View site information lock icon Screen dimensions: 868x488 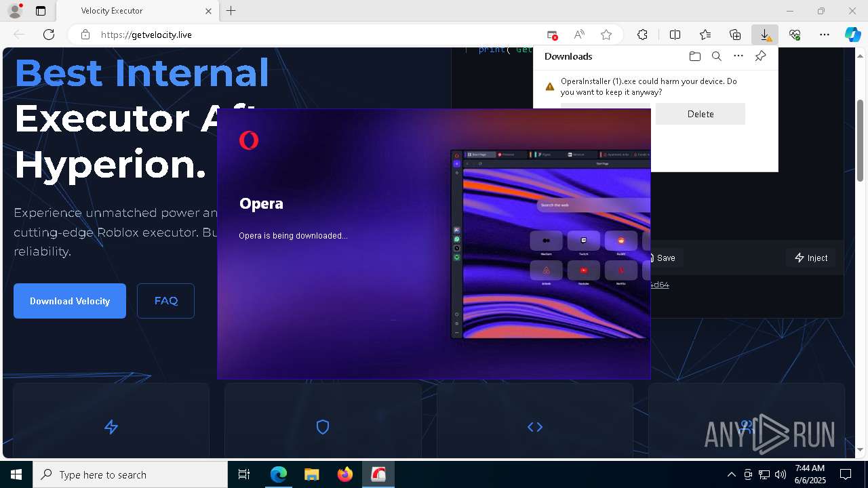(x=85, y=35)
